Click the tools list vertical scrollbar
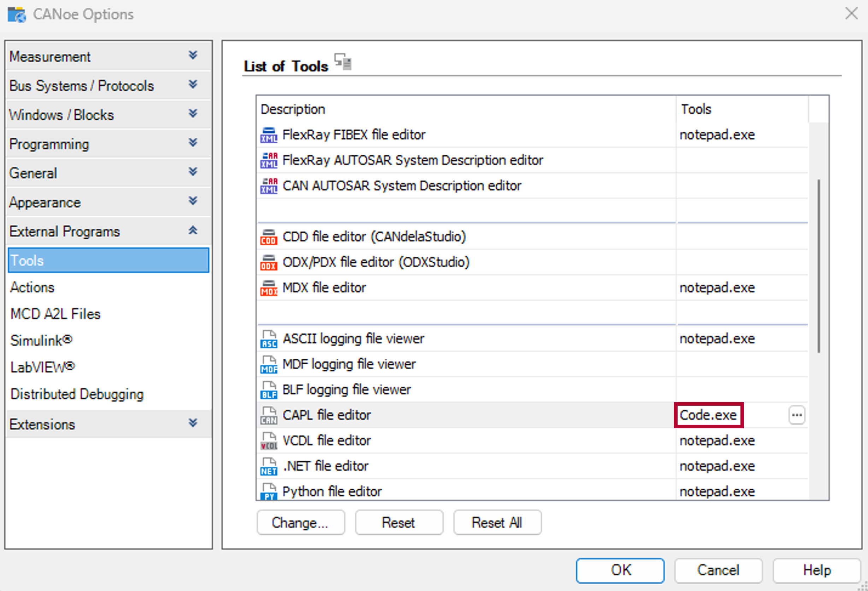Viewport: 868px width, 591px height. 818,266
